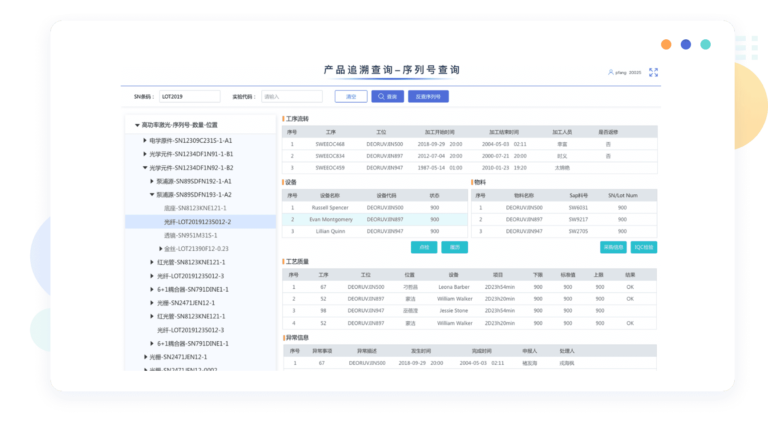This screenshot has height=422, width=768.
Task: Select highlighted node 光纤-LOT20191235012-2
Action: 201,222
